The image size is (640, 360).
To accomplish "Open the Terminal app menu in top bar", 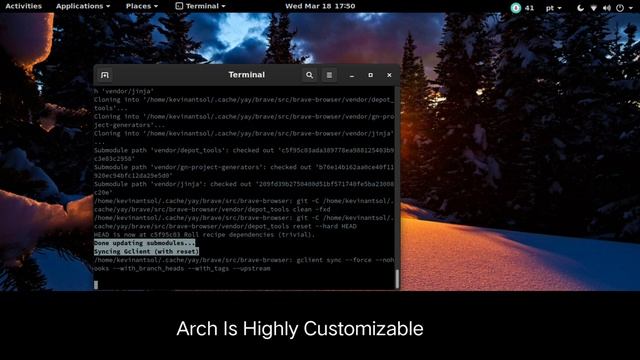I will 200,6.
